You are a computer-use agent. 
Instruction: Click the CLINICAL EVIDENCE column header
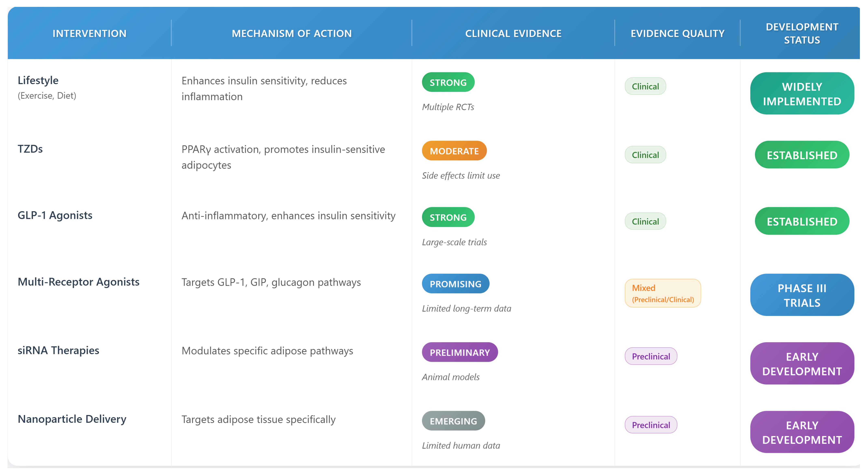coord(513,33)
